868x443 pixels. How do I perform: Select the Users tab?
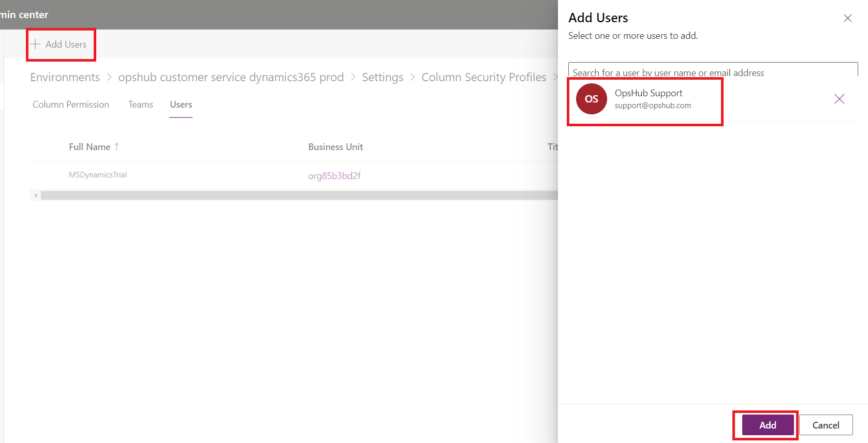[181, 105]
